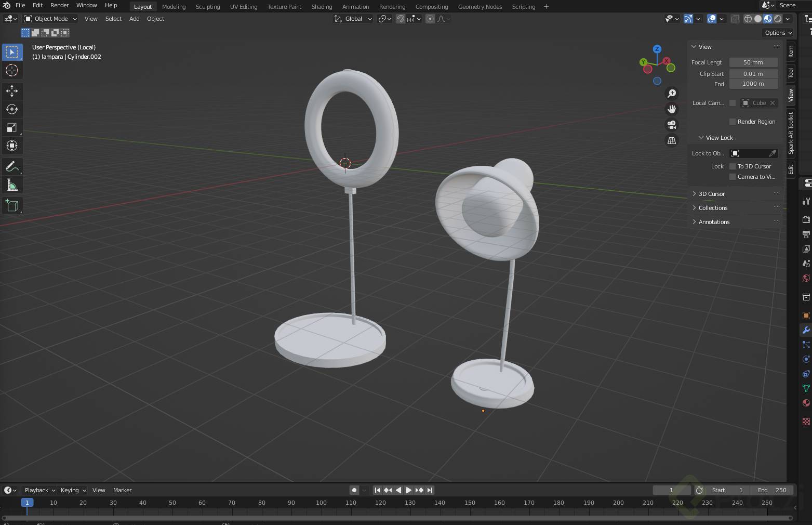Viewport: 812px width, 525px height.
Task: Choose the Annotate pencil tool
Action: click(x=11, y=167)
